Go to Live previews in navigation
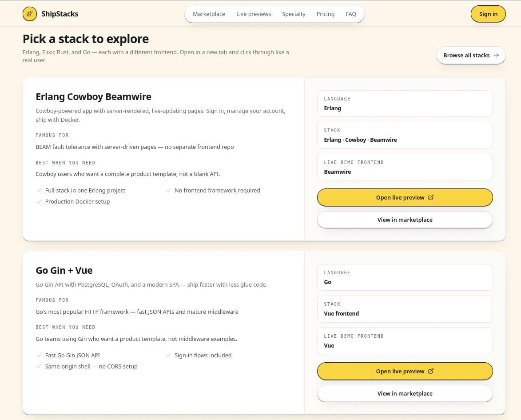This screenshot has height=420, width=521. pyautogui.click(x=254, y=14)
